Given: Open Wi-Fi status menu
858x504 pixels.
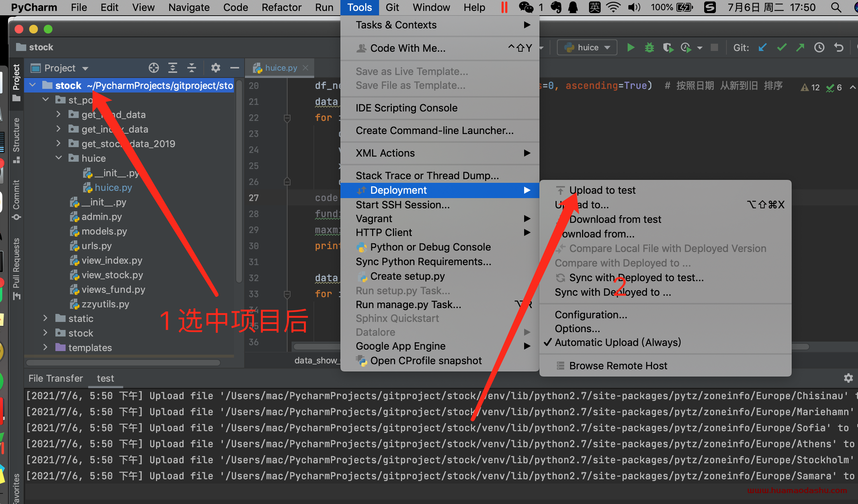Looking at the screenshot, I should click(613, 7).
